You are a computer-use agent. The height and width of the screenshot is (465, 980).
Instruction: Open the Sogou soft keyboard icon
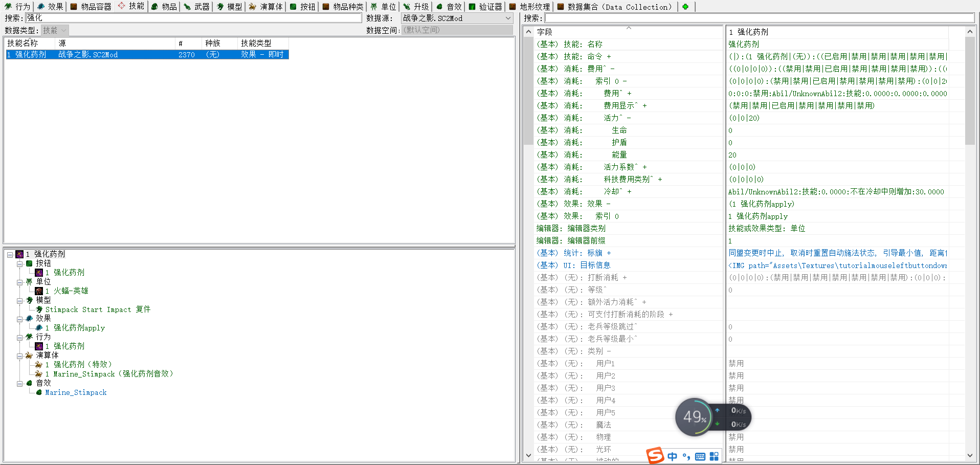[700, 456]
